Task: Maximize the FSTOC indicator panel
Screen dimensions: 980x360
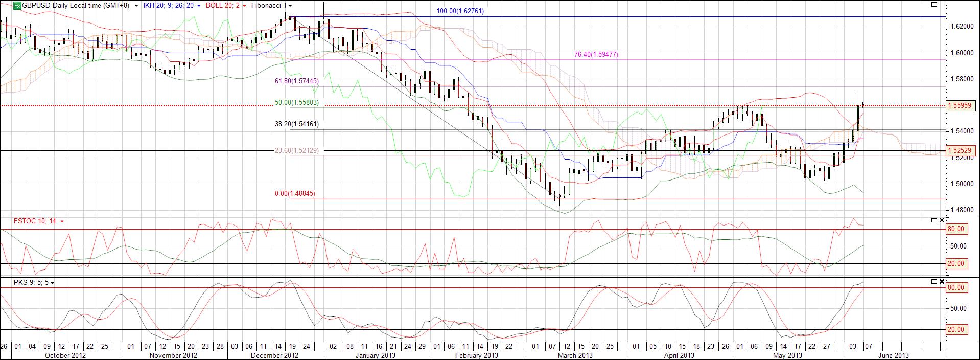Action: [x=935, y=220]
